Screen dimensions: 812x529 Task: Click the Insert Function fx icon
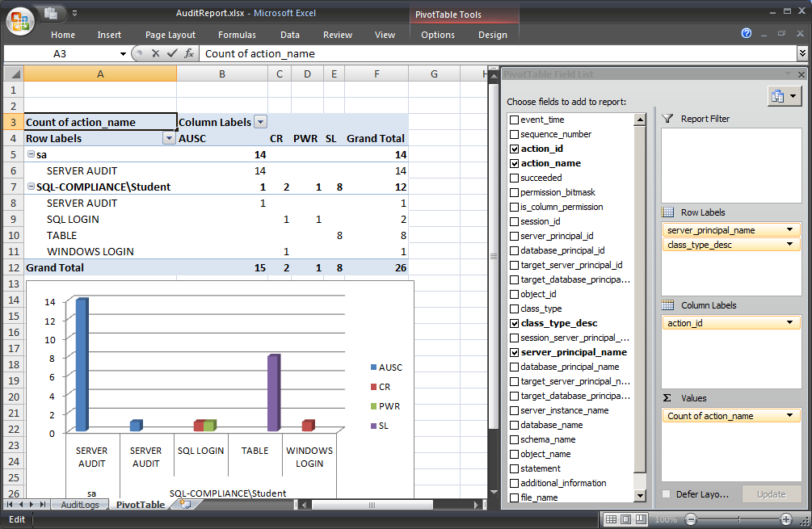tap(190, 53)
